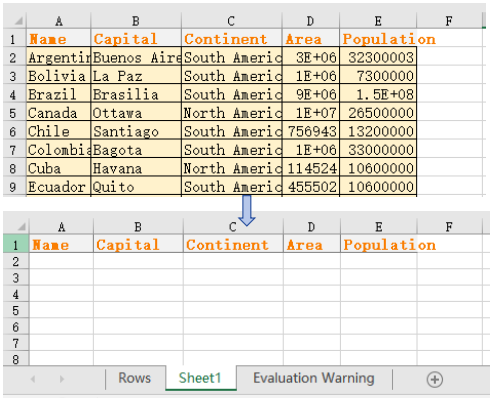Click the Chile cell
Viewport: 494px width, 398px height.
tap(59, 130)
